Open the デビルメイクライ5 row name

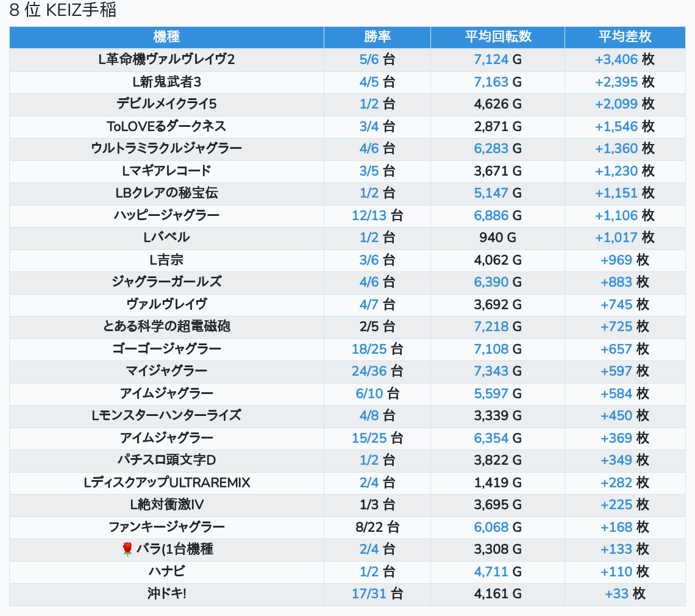[x=166, y=104]
